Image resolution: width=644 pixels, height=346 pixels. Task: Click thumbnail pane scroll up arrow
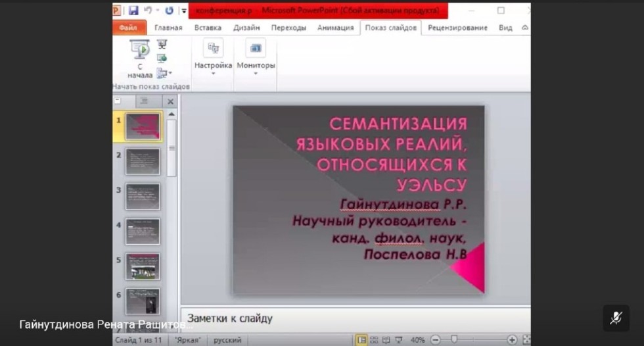[172, 114]
